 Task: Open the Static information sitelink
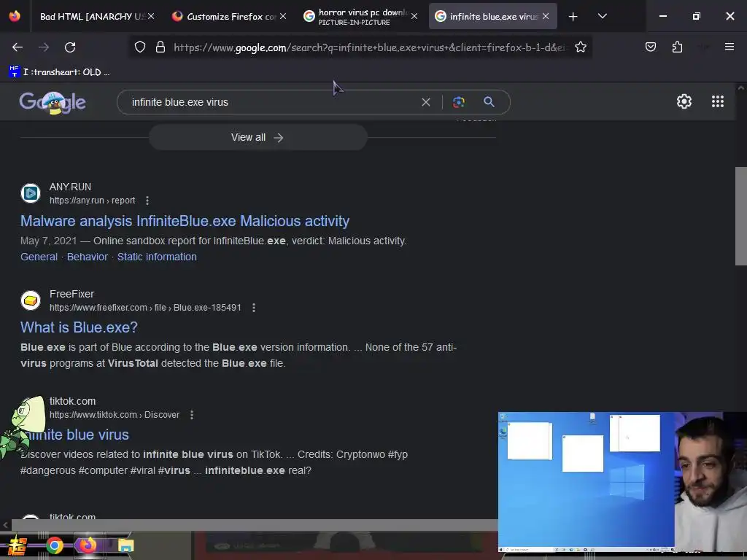[x=157, y=257]
